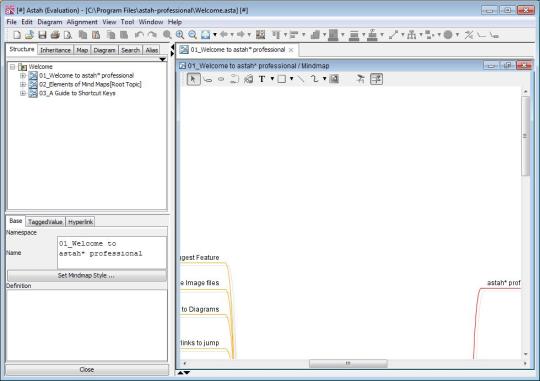Open the Diagram menu
Viewport: 540px width, 381px height.
(50, 22)
